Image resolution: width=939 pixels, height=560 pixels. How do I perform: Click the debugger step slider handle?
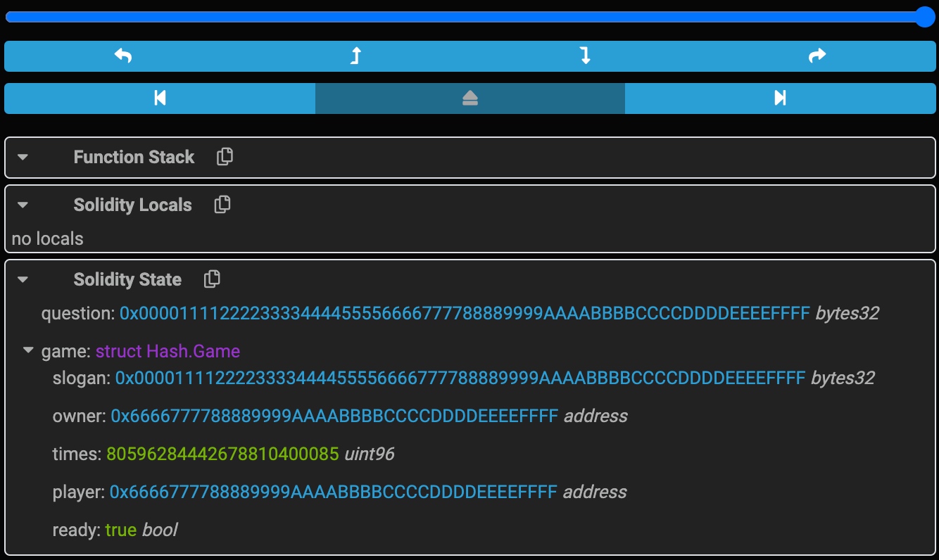click(925, 17)
